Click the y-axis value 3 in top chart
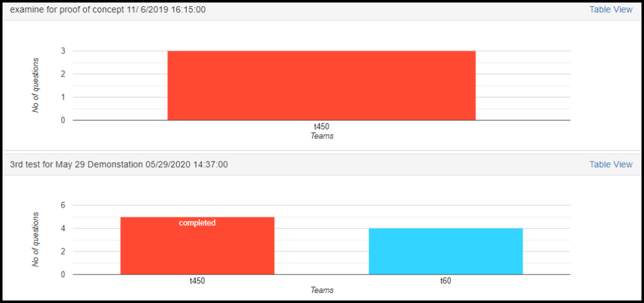This screenshot has height=303, width=644. click(x=64, y=51)
